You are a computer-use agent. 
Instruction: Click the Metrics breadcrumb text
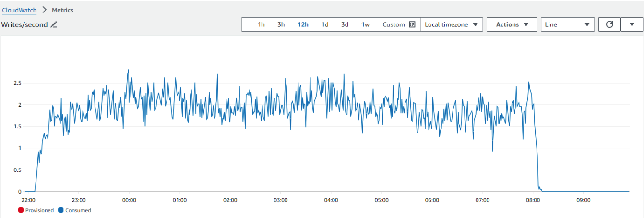(x=62, y=10)
